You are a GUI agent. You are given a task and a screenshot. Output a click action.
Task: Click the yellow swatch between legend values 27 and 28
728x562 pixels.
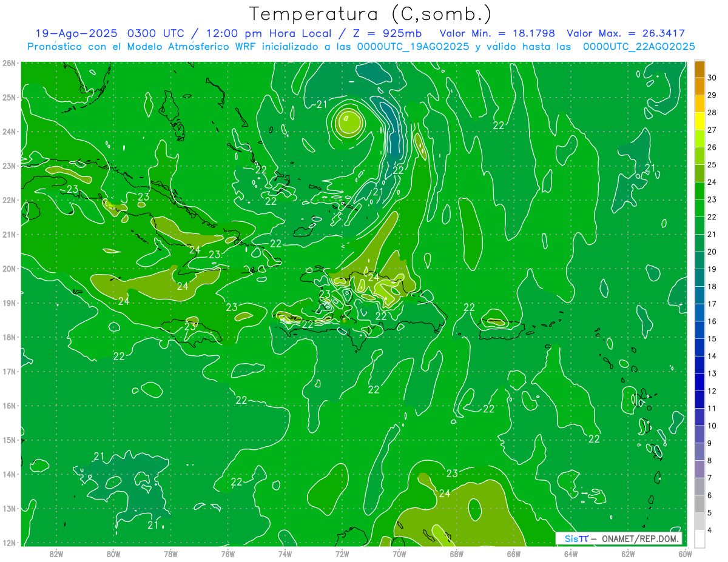[699, 121]
